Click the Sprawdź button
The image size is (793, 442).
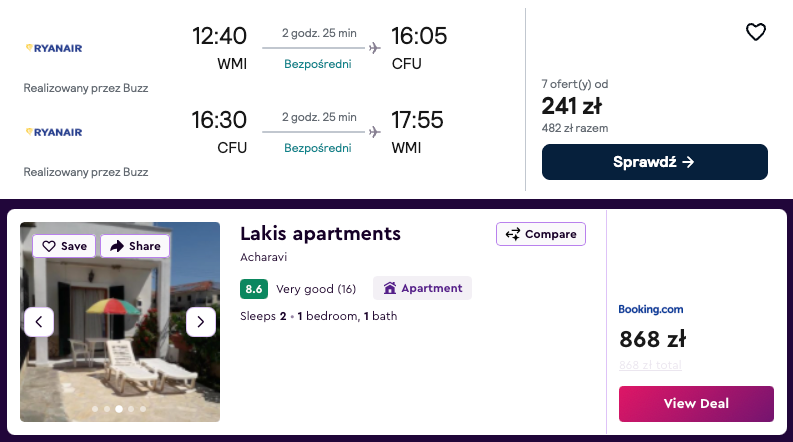pyautogui.click(x=654, y=162)
